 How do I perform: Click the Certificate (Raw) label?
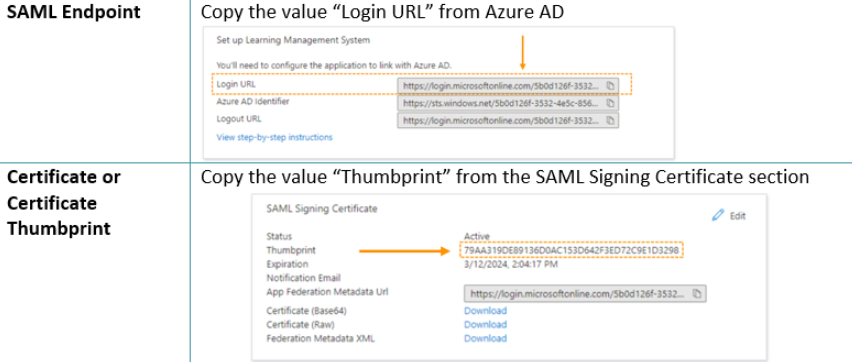[300, 324]
